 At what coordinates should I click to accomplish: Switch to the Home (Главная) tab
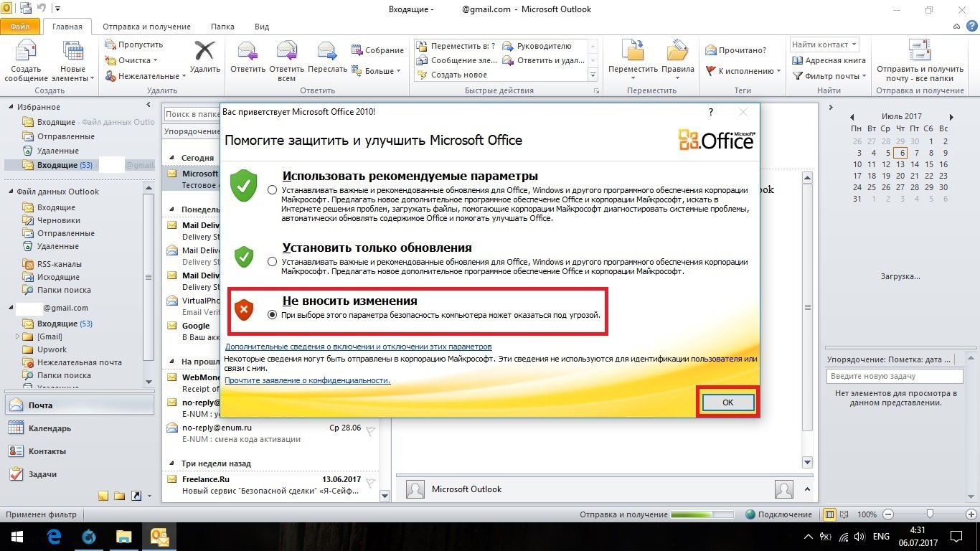click(x=67, y=27)
